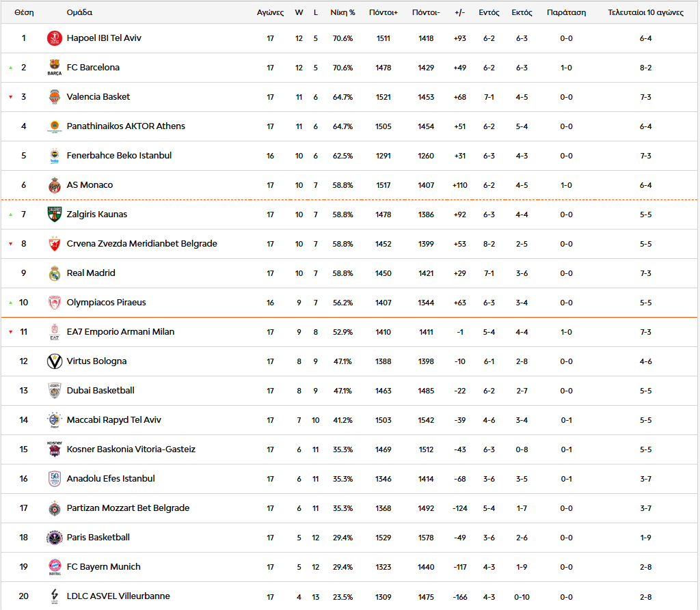Open AS Monaco team link

tap(90, 185)
